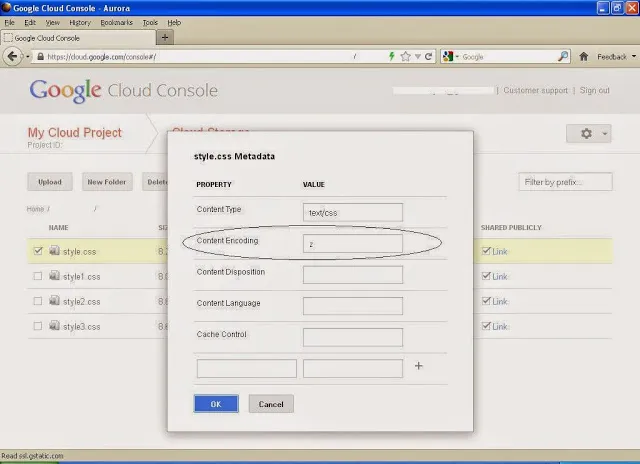Viewport: 640px width, 464px height.
Task: Click the Delete button
Action: [155, 182]
